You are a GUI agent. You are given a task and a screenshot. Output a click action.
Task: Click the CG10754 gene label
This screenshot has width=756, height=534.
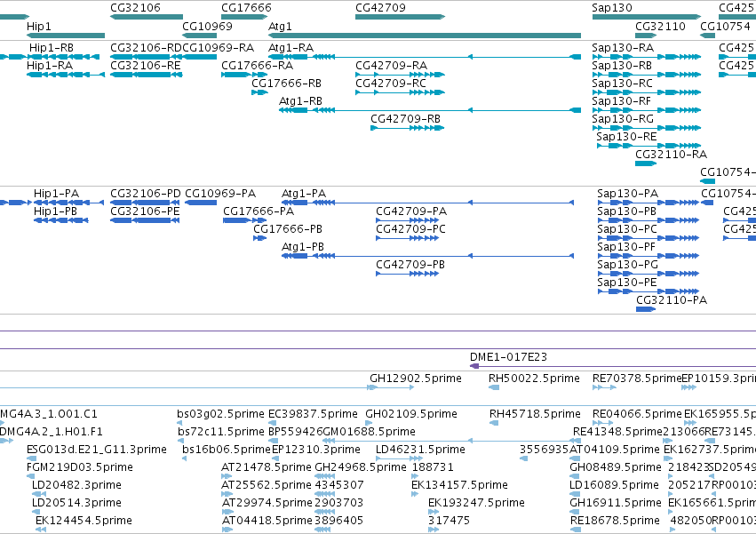tap(725, 26)
